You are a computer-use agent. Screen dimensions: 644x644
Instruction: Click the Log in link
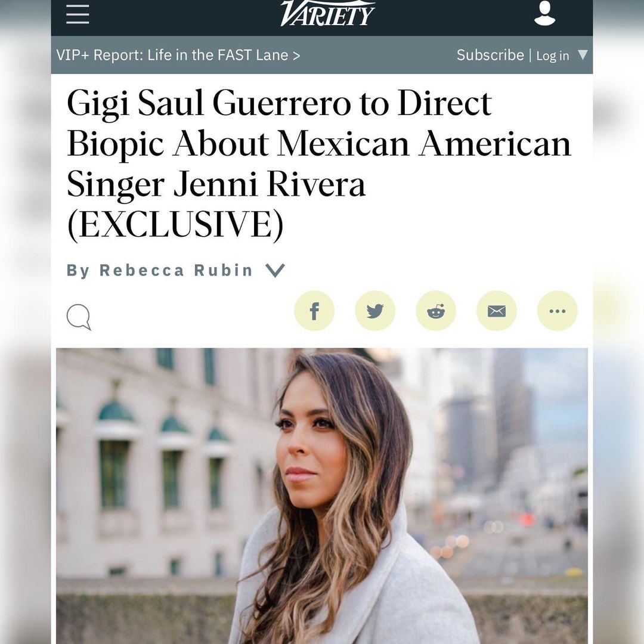(x=552, y=56)
